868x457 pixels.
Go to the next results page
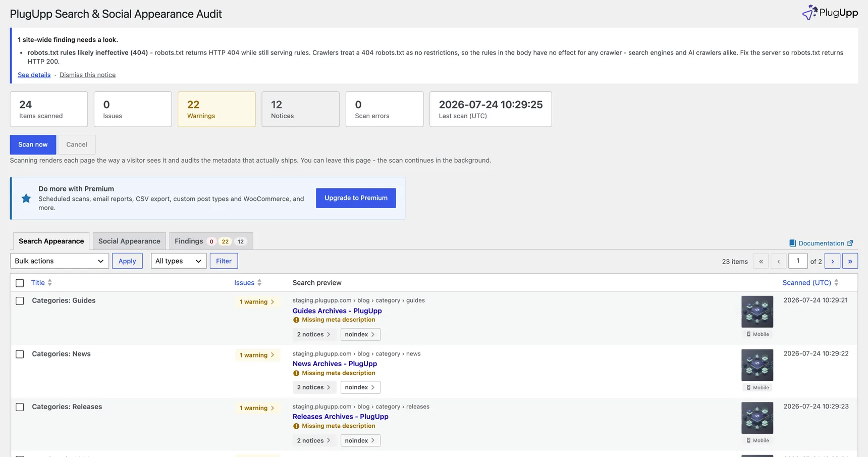point(833,261)
